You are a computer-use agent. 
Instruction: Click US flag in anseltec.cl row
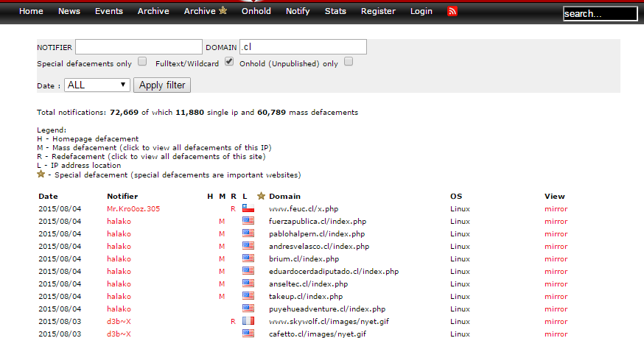tap(248, 284)
